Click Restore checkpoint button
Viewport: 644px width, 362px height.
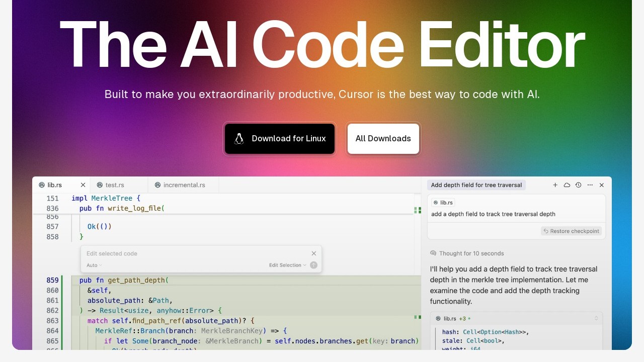(571, 231)
